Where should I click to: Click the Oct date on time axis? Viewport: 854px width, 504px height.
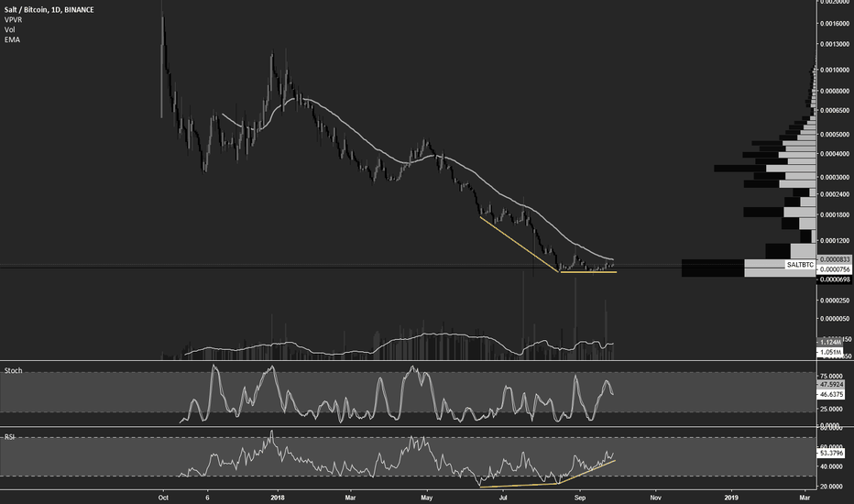point(162,498)
